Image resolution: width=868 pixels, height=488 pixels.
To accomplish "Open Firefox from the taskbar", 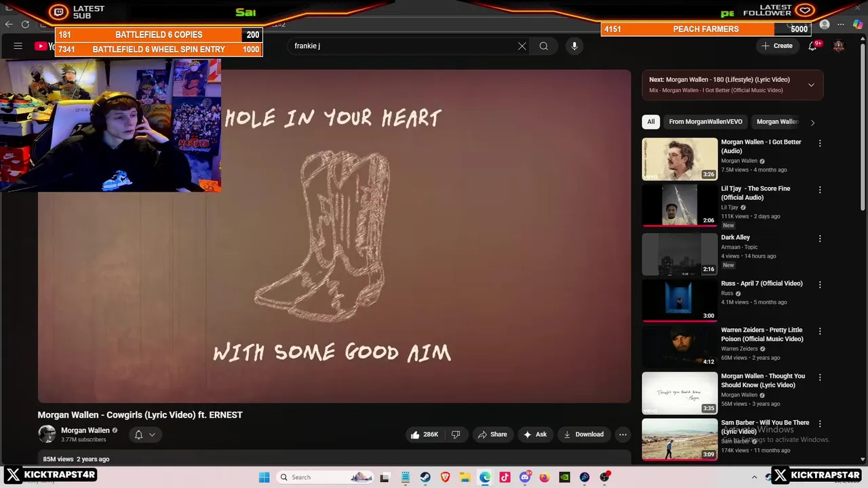I will click(545, 477).
